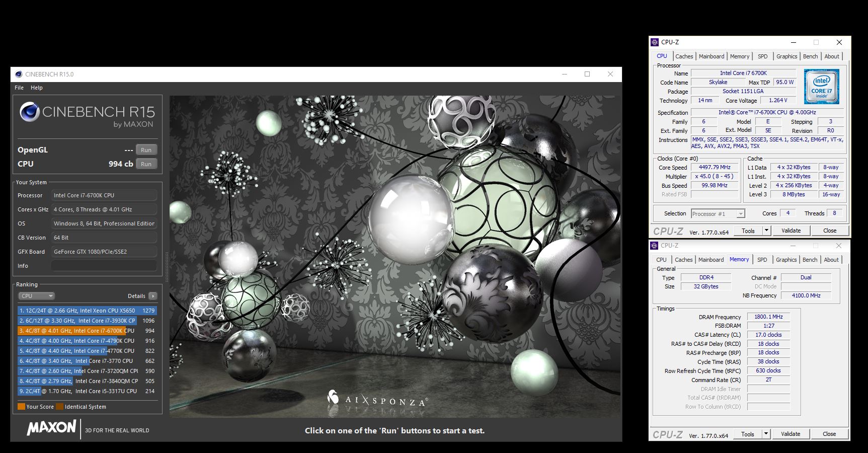Click Core Speed value 4497.79 MHz
Image resolution: width=868 pixels, height=453 pixels.
tap(715, 167)
